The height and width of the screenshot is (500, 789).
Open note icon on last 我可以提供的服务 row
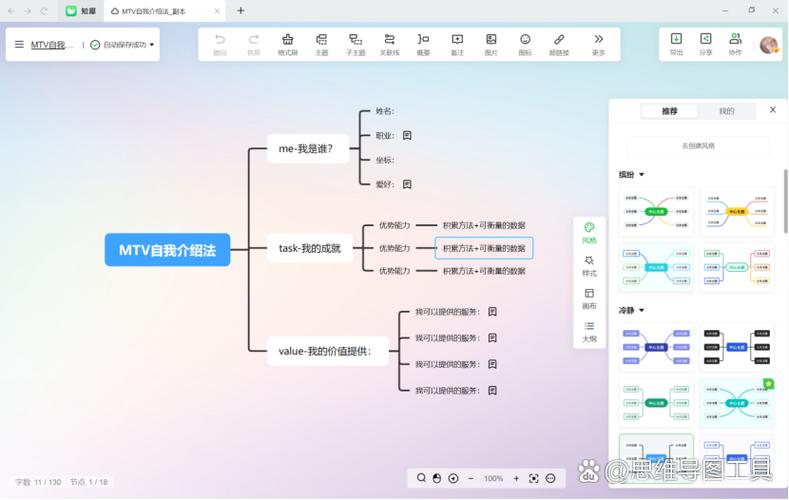tap(492, 390)
